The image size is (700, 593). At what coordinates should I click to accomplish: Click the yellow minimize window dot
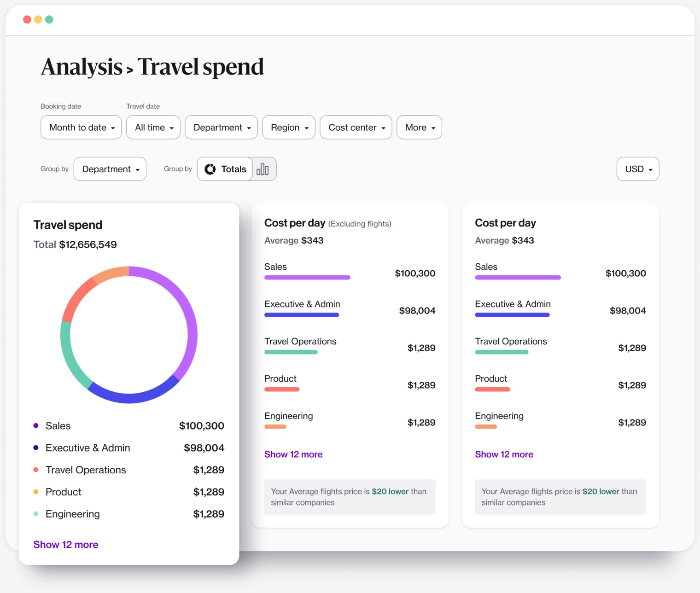click(38, 19)
